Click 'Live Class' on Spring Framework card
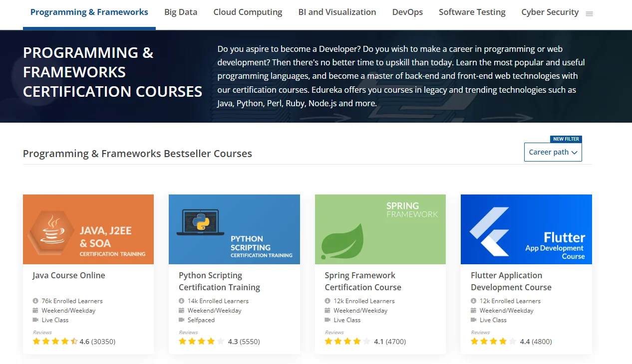 click(x=347, y=320)
